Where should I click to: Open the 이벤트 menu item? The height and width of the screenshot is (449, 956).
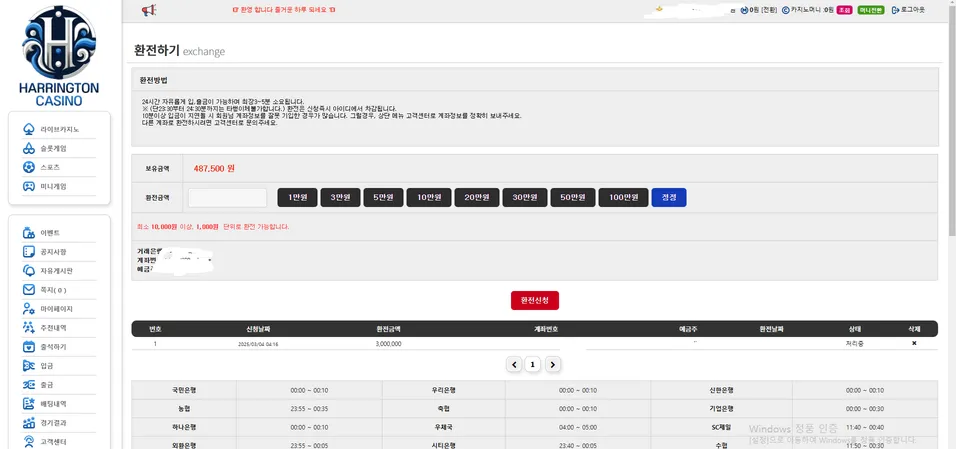(51, 233)
